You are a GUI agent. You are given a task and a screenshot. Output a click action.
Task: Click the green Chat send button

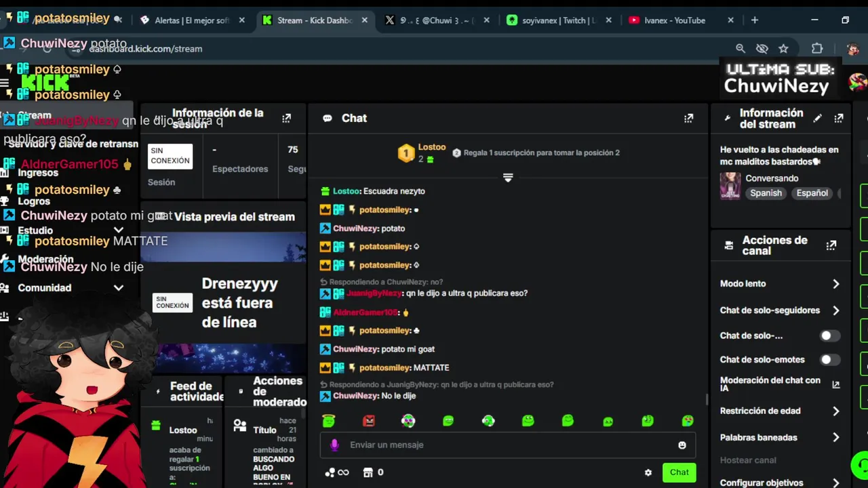point(679,472)
